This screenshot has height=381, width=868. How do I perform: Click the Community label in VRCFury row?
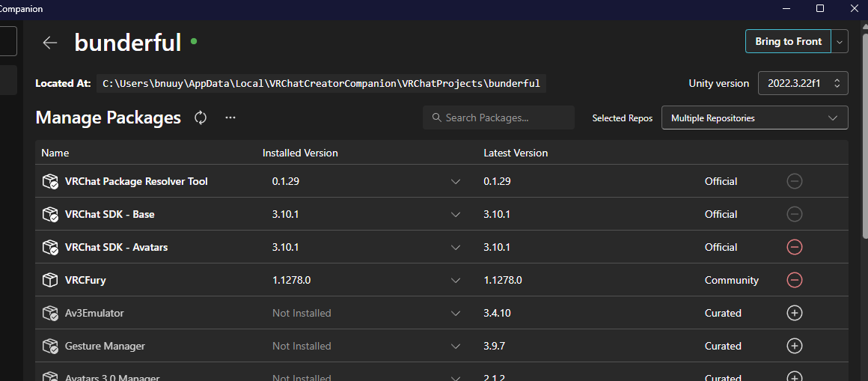[731, 280]
